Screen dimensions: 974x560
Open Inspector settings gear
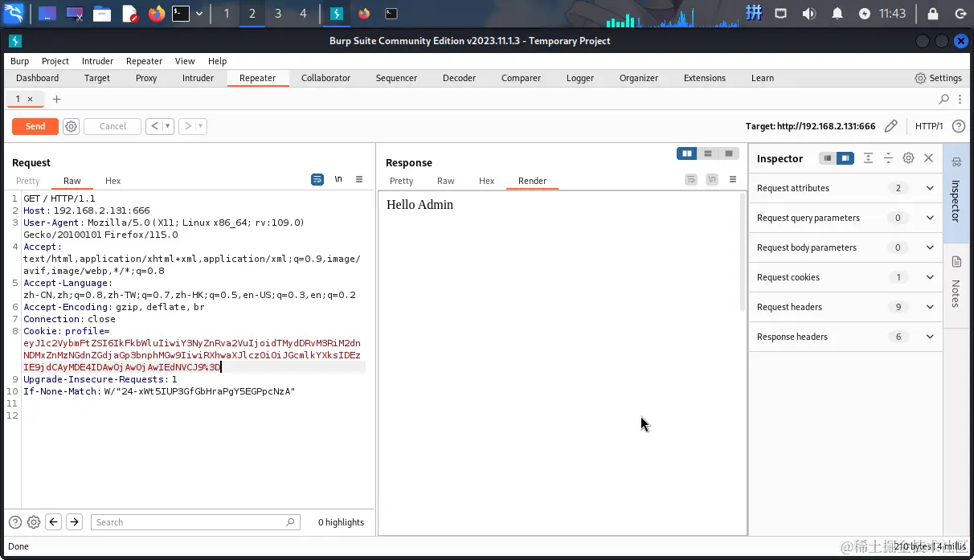click(908, 158)
